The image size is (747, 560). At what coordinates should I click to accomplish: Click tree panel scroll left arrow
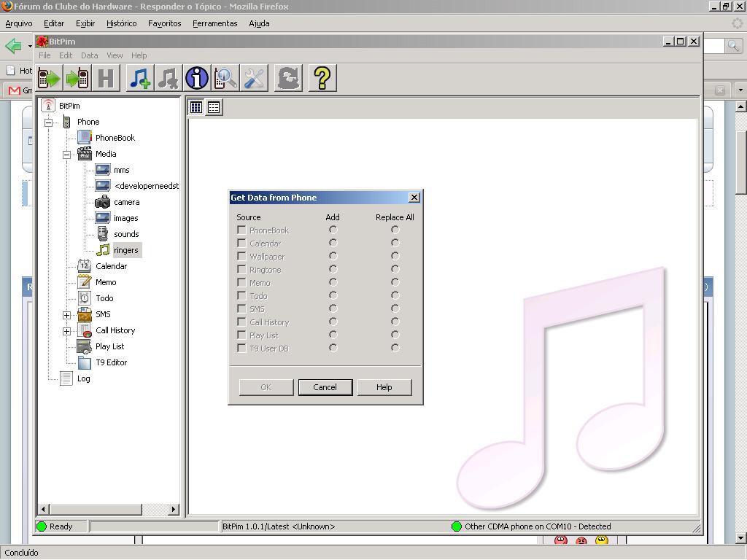pyautogui.click(x=43, y=509)
